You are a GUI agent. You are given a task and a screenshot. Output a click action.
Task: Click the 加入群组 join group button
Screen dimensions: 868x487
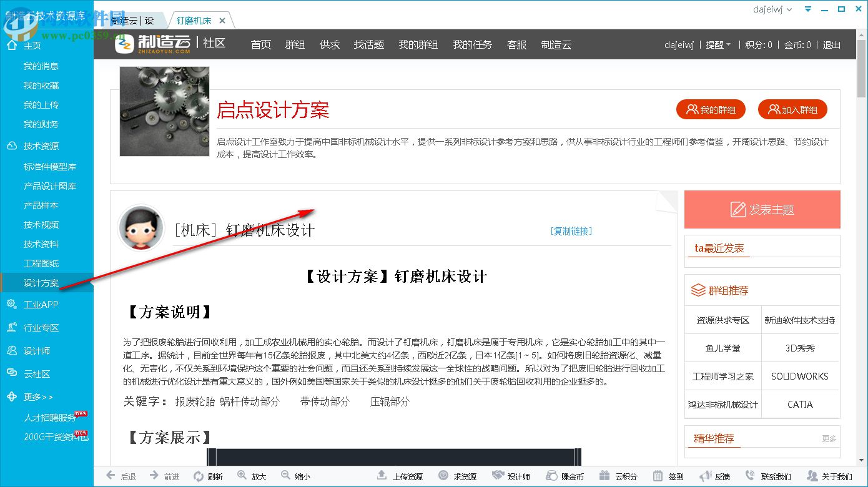pyautogui.click(x=792, y=109)
